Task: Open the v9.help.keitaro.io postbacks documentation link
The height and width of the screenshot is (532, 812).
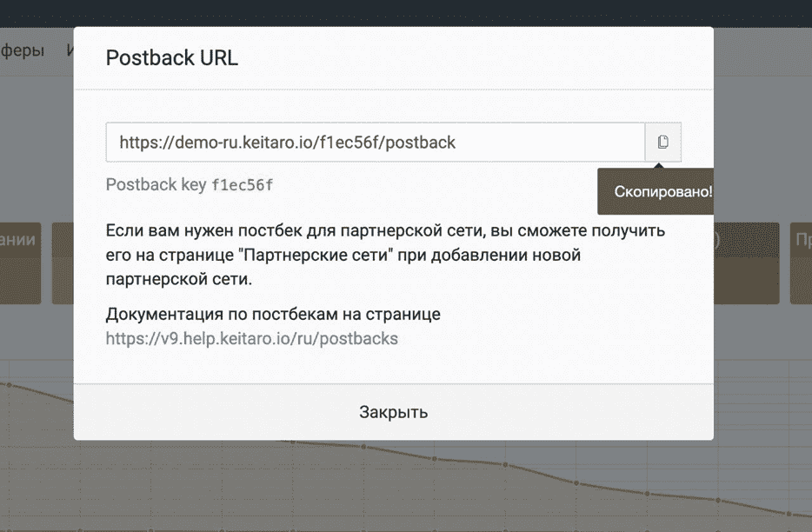Action: pos(251,338)
